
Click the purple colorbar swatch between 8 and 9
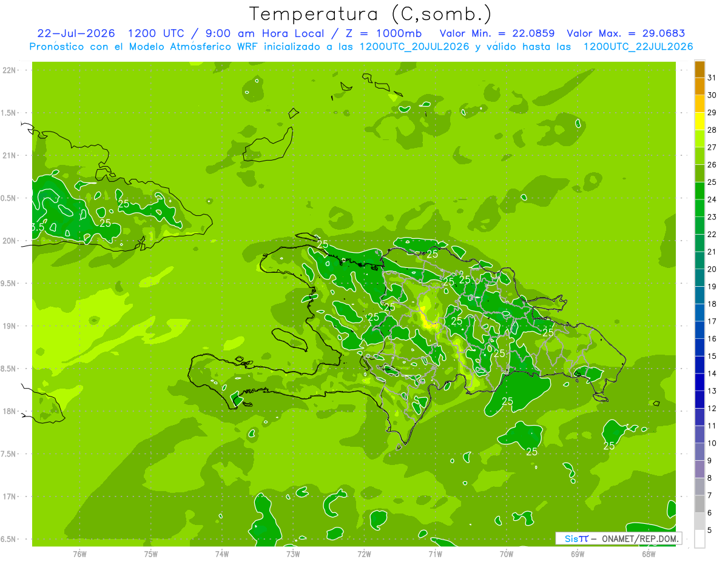(x=699, y=469)
